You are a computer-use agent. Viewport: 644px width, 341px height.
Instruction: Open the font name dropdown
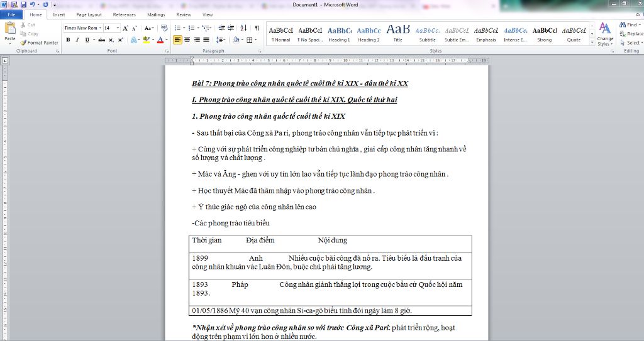coord(100,28)
